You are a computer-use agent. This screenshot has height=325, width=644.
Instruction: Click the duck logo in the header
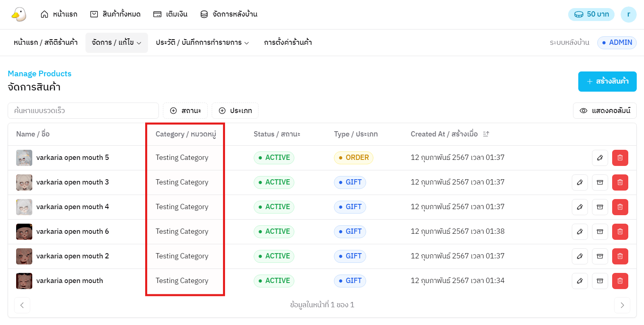tap(19, 14)
